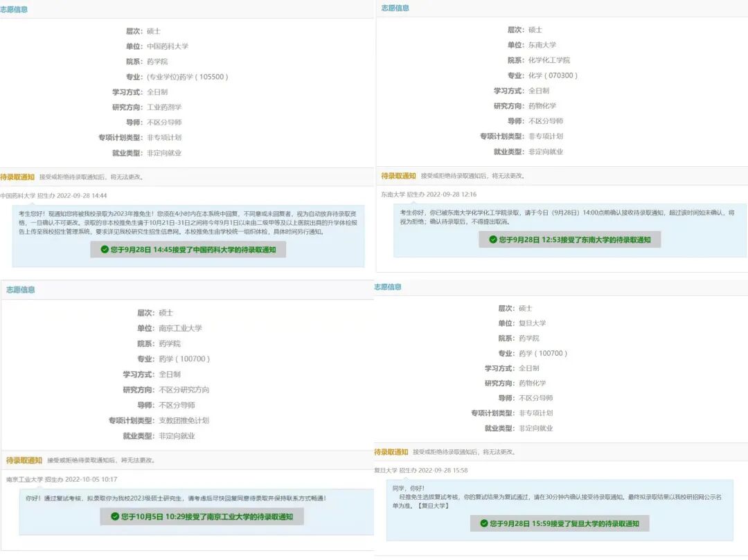Image resolution: width=748 pixels, height=560 pixels.
Task: Select 志愿信息 header of 中国药科大学 panel
Action: tap(14, 9)
